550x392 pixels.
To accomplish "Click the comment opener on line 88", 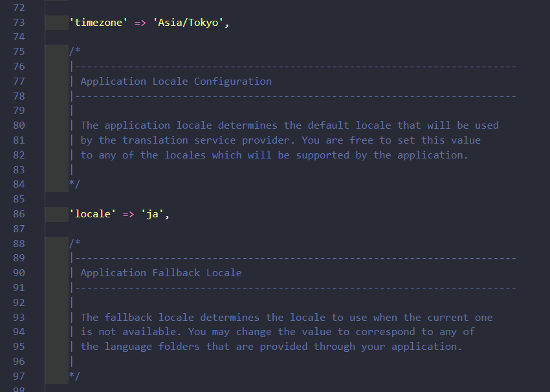I will click(74, 243).
